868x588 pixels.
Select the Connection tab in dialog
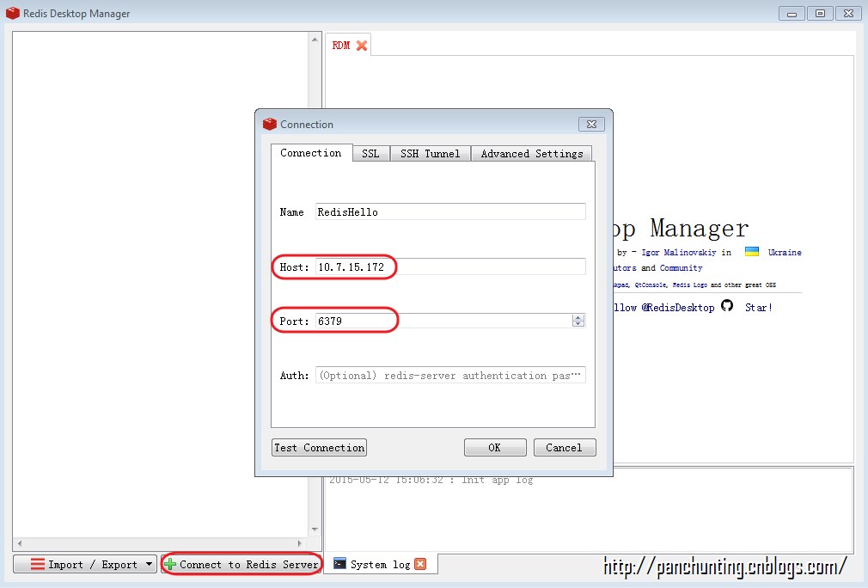pyautogui.click(x=311, y=153)
